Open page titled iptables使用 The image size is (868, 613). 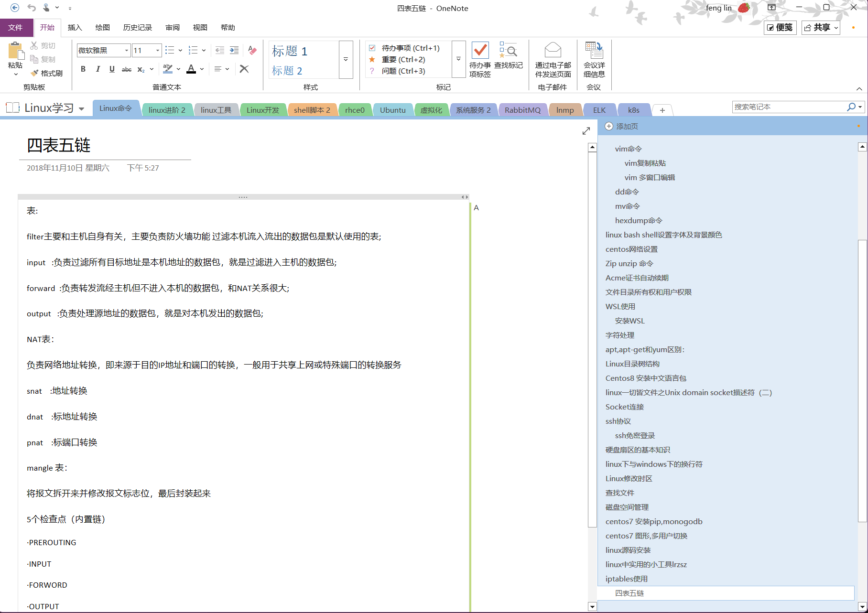click(x=627, y=579)
